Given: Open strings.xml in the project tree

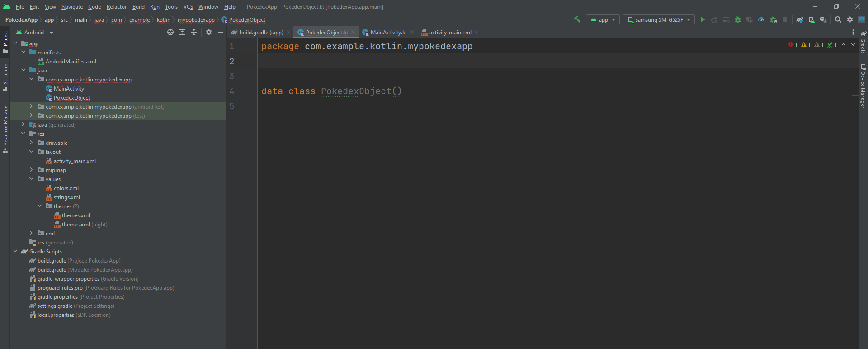Looking at the screenshot, I should pos(66,197).
